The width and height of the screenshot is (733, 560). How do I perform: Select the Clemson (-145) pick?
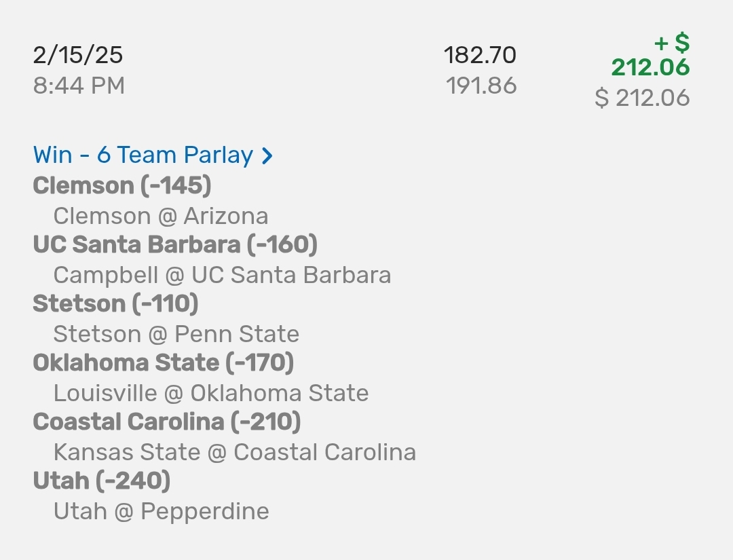tap(122, 185)
